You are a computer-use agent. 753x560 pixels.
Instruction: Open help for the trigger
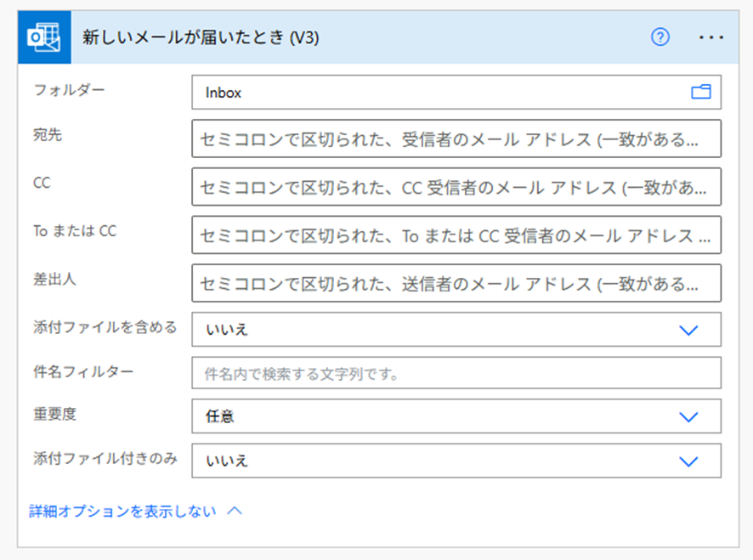pyautogui.click(x=660, y=37)
